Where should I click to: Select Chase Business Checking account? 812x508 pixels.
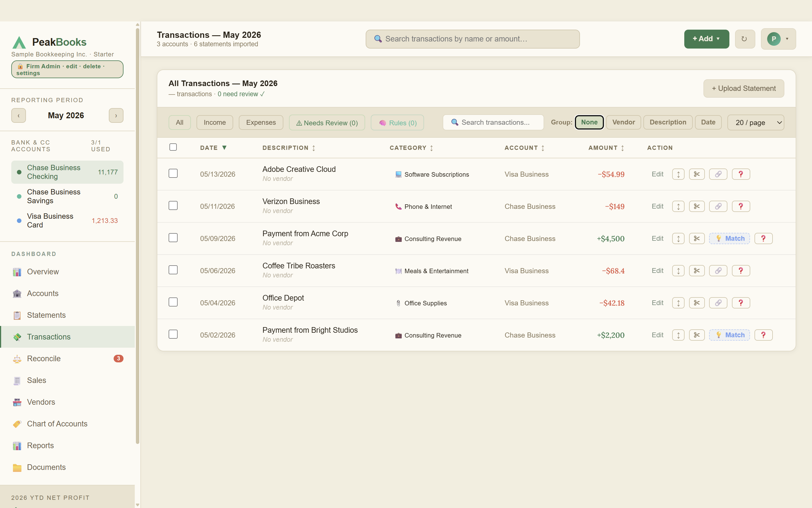pos(67,172)
